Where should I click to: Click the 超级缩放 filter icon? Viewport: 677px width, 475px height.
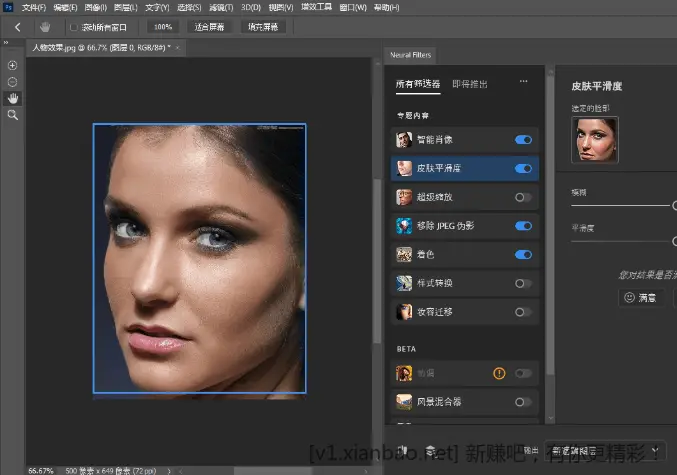pos(404,197)
